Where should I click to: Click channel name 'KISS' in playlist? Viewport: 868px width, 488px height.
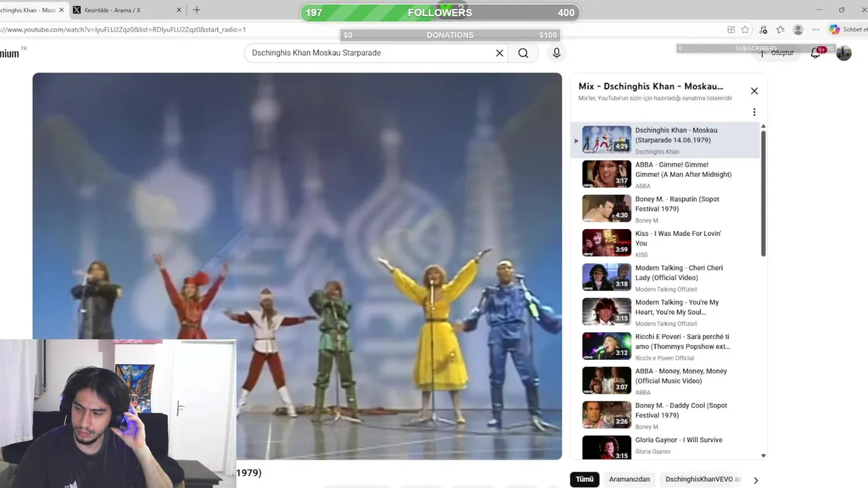tap(642, 255)
